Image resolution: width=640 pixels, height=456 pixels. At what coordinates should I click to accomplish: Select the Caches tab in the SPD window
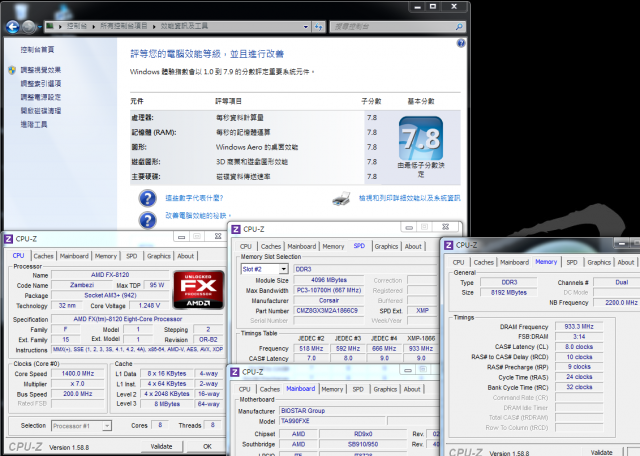coord(271,247)
